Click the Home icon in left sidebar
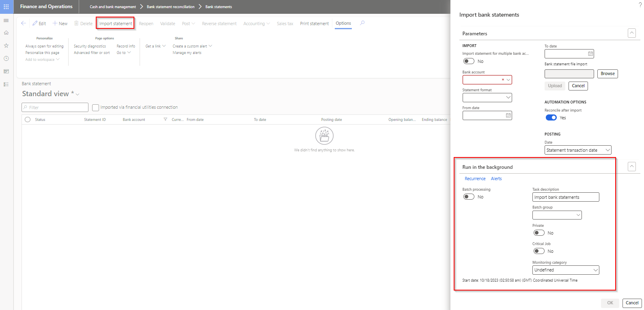 tap(6, 33)
